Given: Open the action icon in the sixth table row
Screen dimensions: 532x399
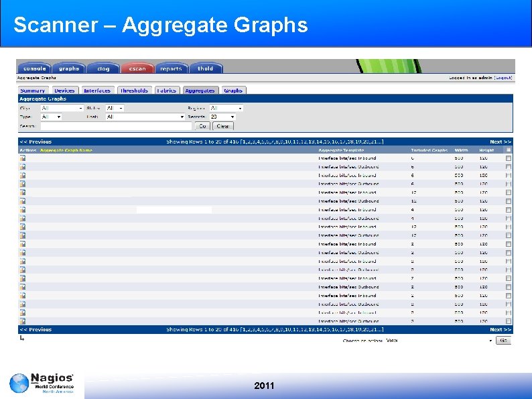Looking at the screenshot, I should [x=23, y=201].
